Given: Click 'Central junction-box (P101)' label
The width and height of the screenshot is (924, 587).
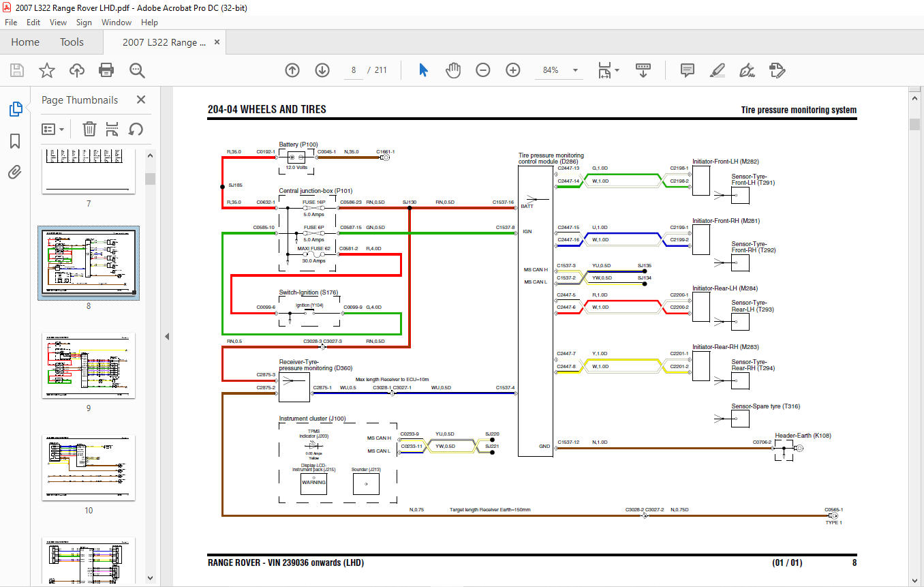Looking at the screenshot, I should [315, 191].
